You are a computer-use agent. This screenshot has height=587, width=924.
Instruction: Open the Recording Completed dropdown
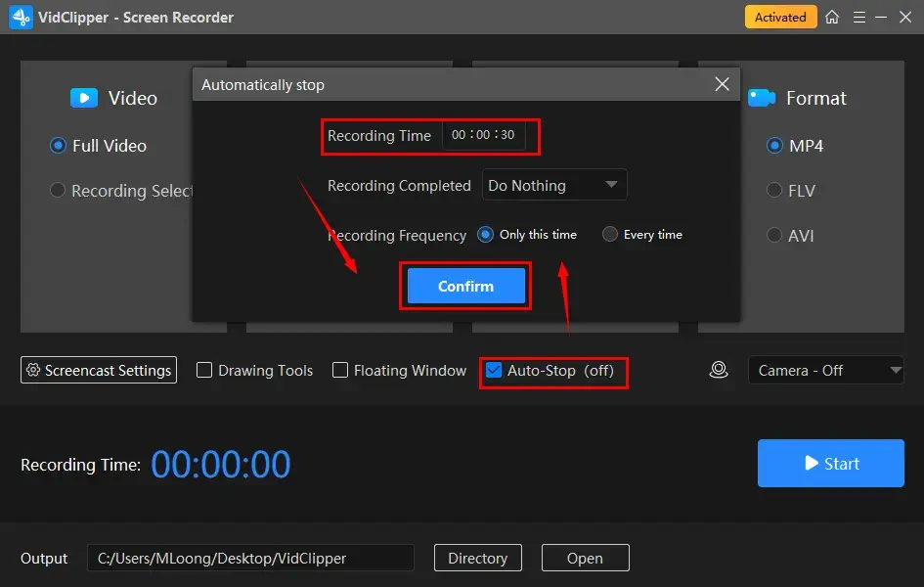(x=553, y=185)
